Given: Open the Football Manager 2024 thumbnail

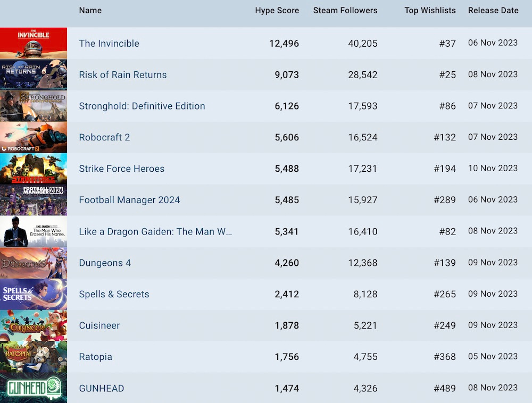Looking at the screenshot, I should coord(33,200).
